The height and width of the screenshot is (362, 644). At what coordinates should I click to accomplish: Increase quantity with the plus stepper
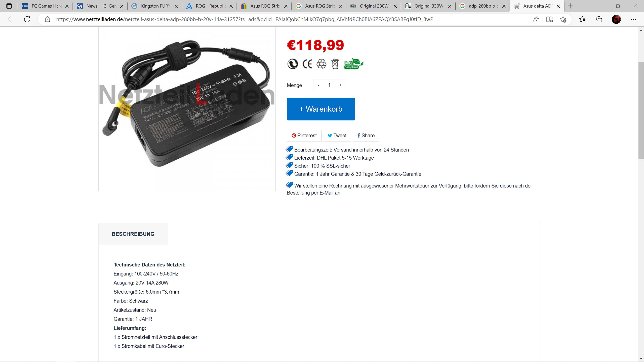click(340, 85)
